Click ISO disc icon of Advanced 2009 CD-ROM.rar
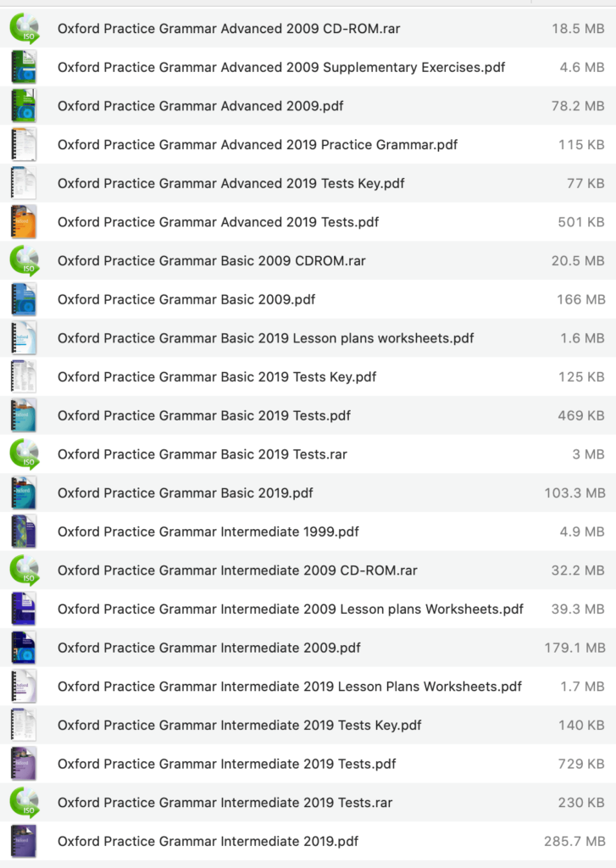 click(x=24, y=28)
